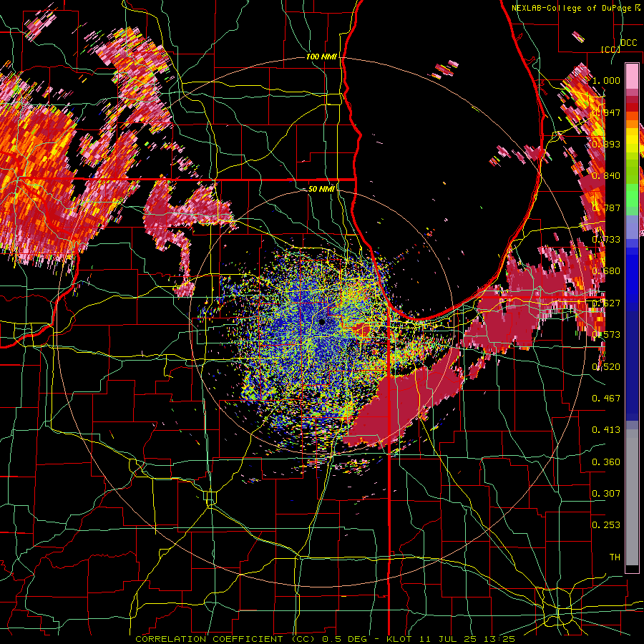The height and width of the screenshot is (644, 644).
Task: Select the 0.413 legend value
Action: click(606, 429)
